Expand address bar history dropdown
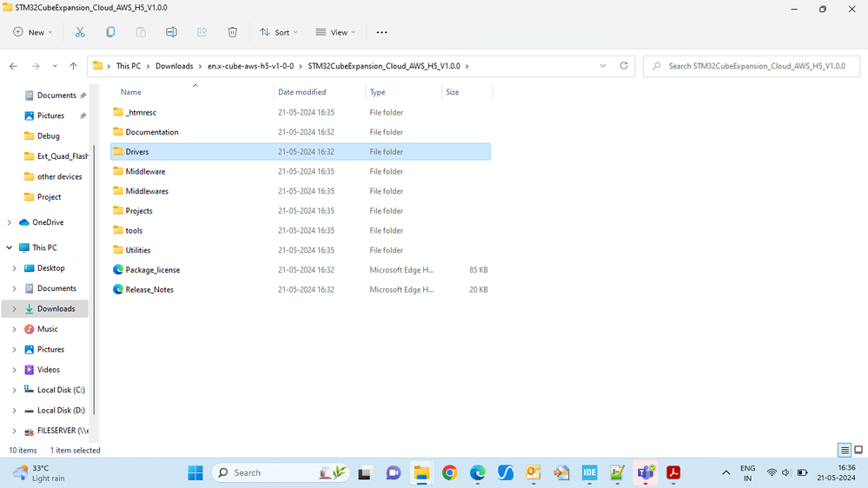This screenshot has height=488, width=868. pos(603,65)
